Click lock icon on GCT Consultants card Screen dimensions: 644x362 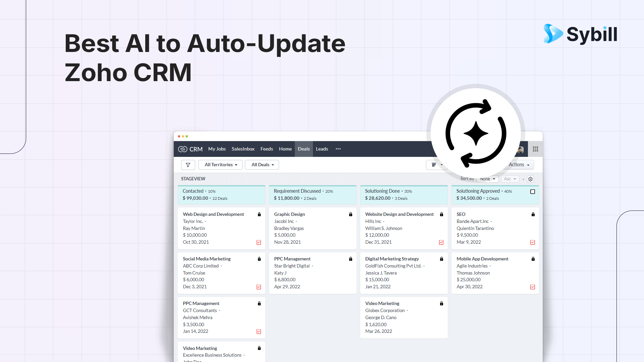pyautogui.click(x=259, y=304)
